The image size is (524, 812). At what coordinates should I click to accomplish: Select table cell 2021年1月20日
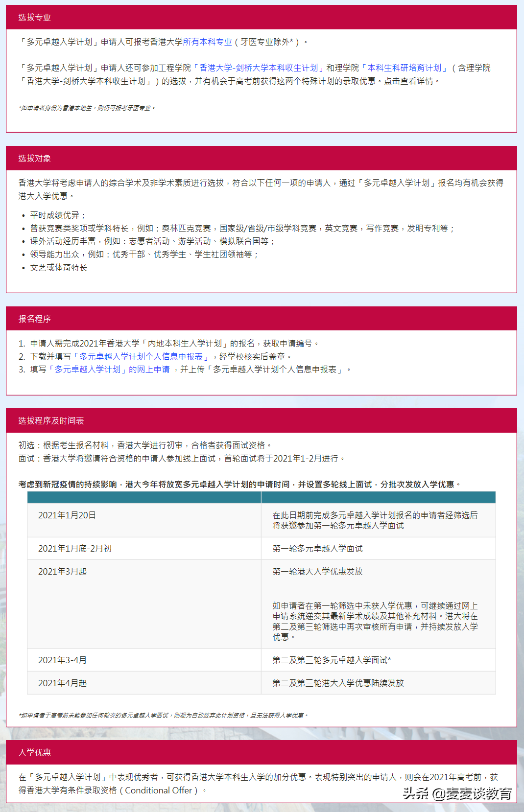(x=144, y=520)
